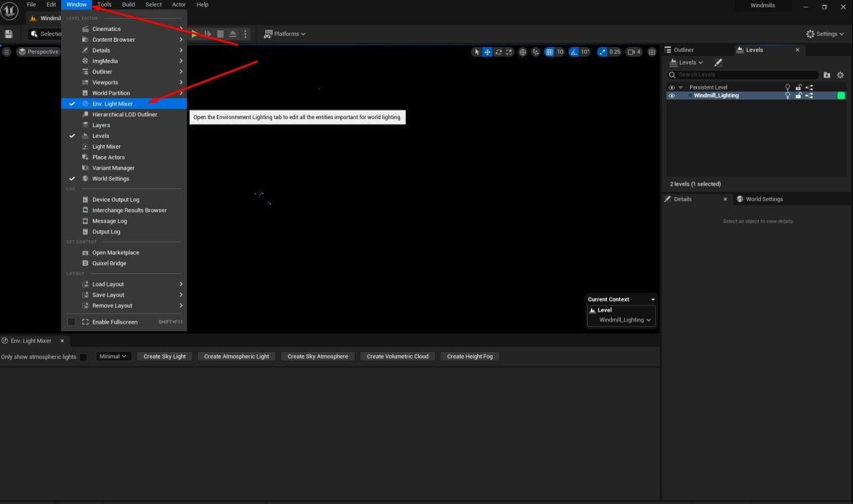Viewport: 853px width, 504px height.
Task: Open the Minimal dropdown in Env. Light Mixer
Action: (x=113, y=356)
